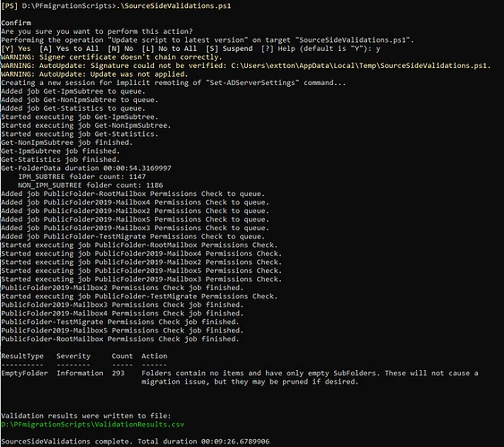Click the count value '293'
The width and height of the screenshot is (504, 447).
[x=118, y=373]
